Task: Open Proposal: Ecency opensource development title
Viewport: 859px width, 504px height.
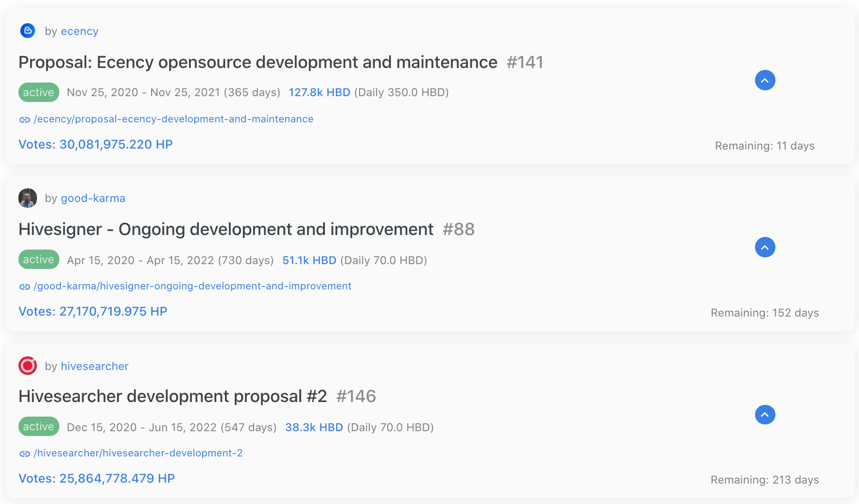Action: 258,62
